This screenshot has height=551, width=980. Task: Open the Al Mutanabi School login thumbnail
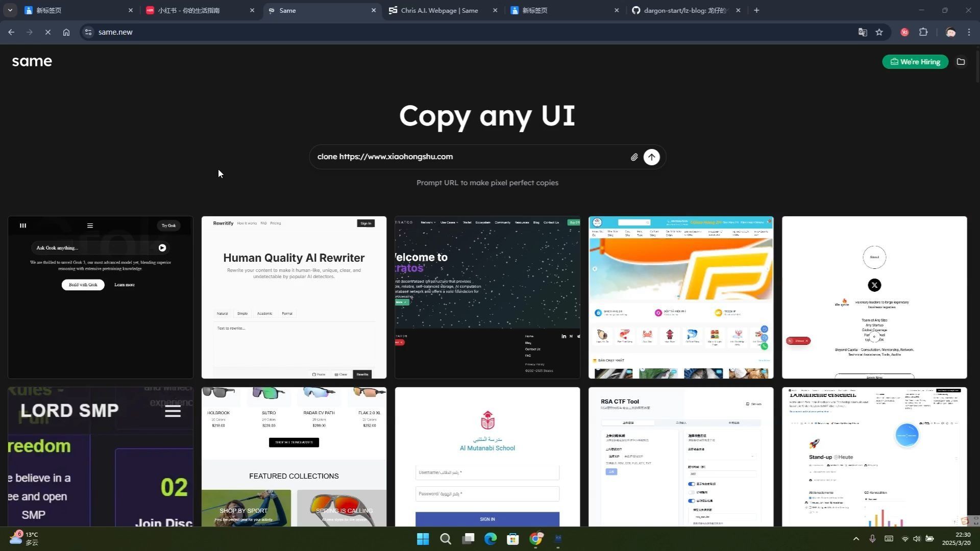tap(487, 457)
